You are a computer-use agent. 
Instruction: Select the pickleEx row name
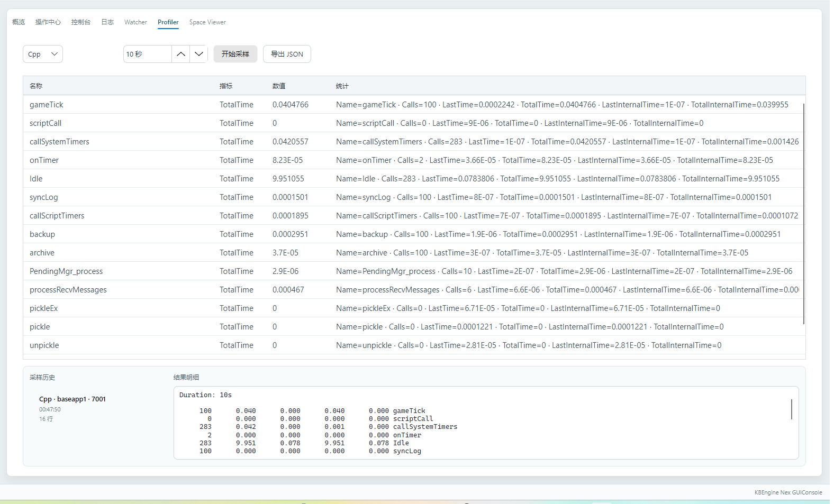tap(44, 308)
